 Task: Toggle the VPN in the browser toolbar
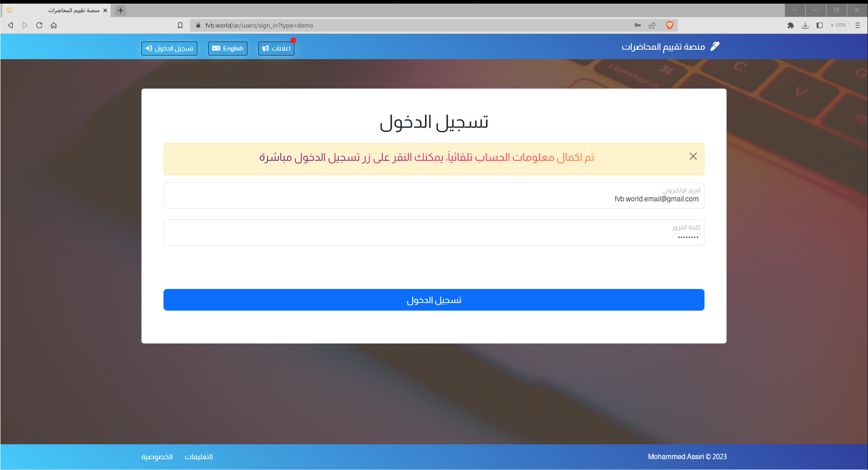838,25
